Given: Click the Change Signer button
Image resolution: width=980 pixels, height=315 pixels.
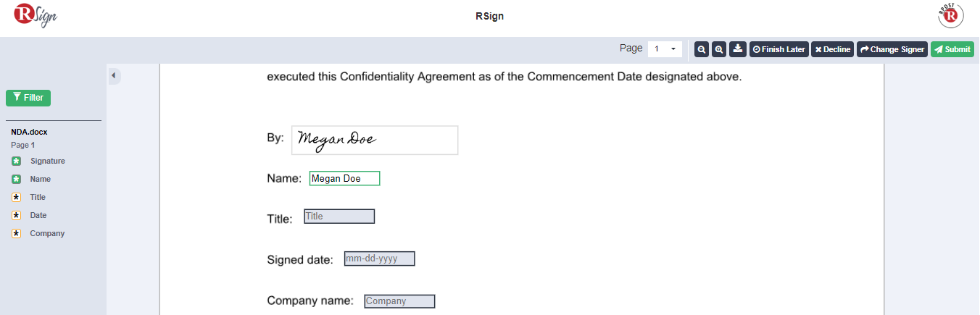Looking at the screenshot, I should coord(892,49).
